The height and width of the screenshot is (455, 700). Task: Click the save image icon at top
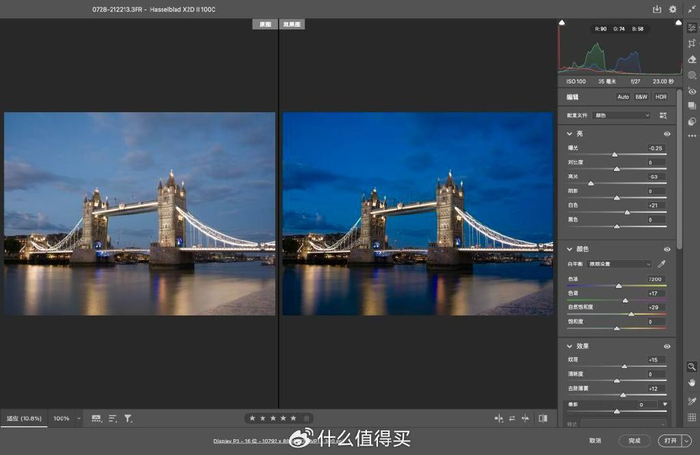point(657,9)
